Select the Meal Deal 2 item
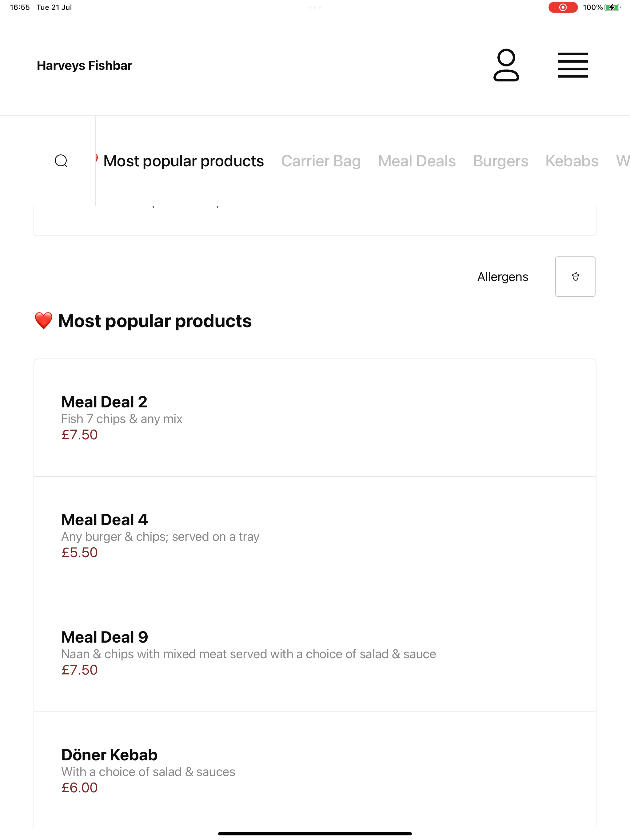The image size is (630, 840). tap(315, 418)
